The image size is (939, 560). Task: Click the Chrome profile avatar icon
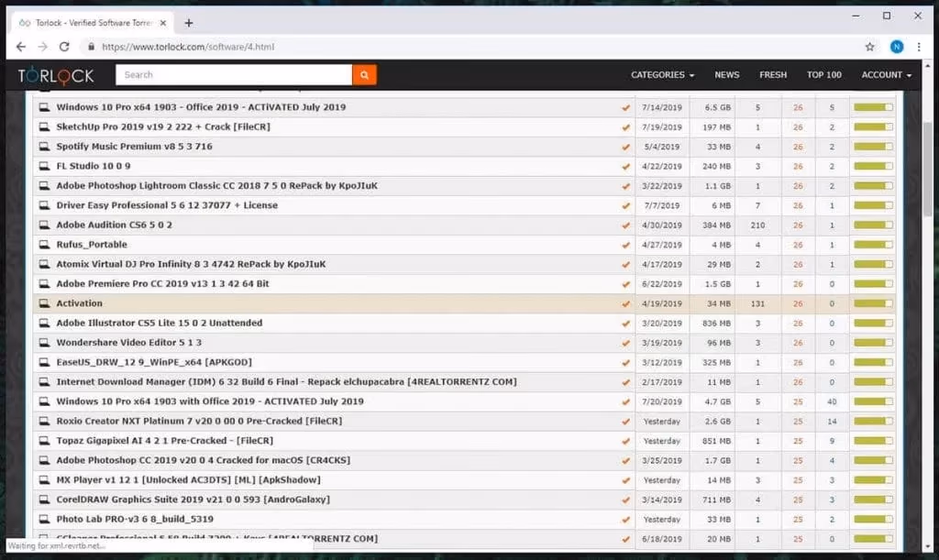click(x=896, y=47)
